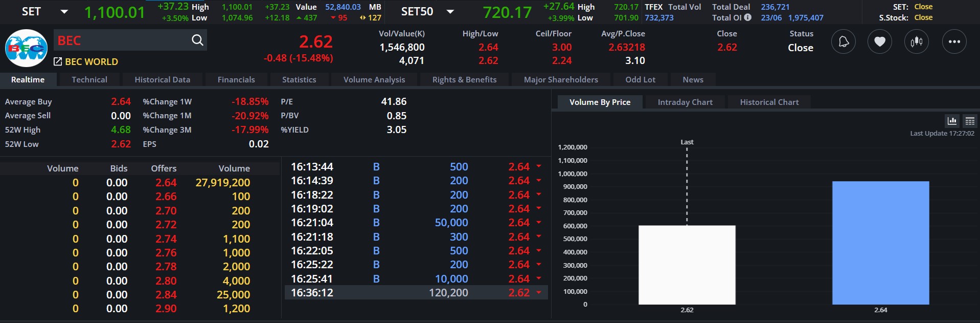This screenshot has width=980, height=323.
Task: Open the Technical tab
Action: click(x=89, y=79)
